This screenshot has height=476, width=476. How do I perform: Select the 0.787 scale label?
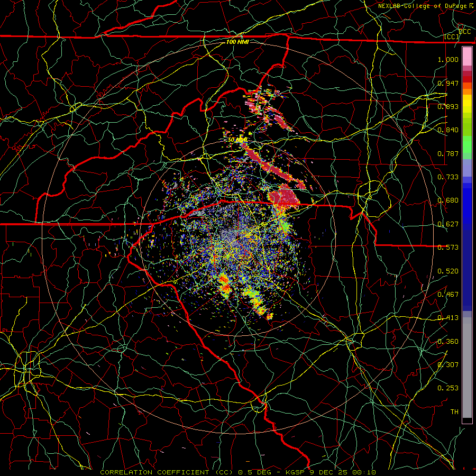[x=448, y=153]
